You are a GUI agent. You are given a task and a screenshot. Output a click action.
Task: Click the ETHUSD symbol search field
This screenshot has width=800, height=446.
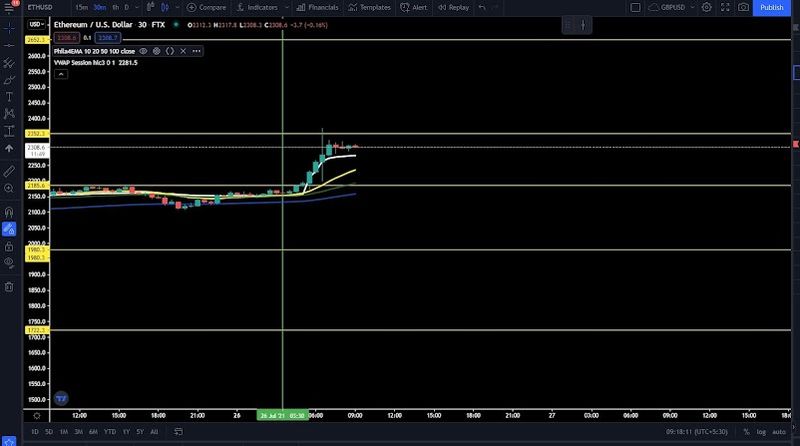click(40, 7)
